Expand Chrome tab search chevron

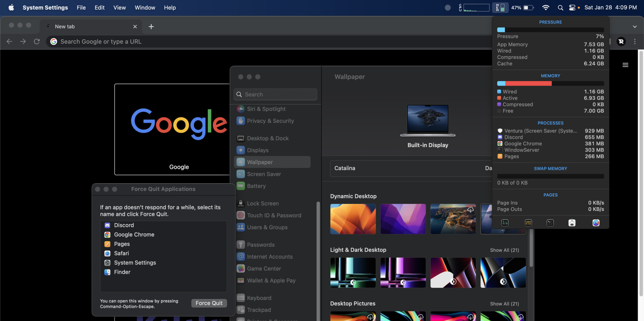[635, 27]
